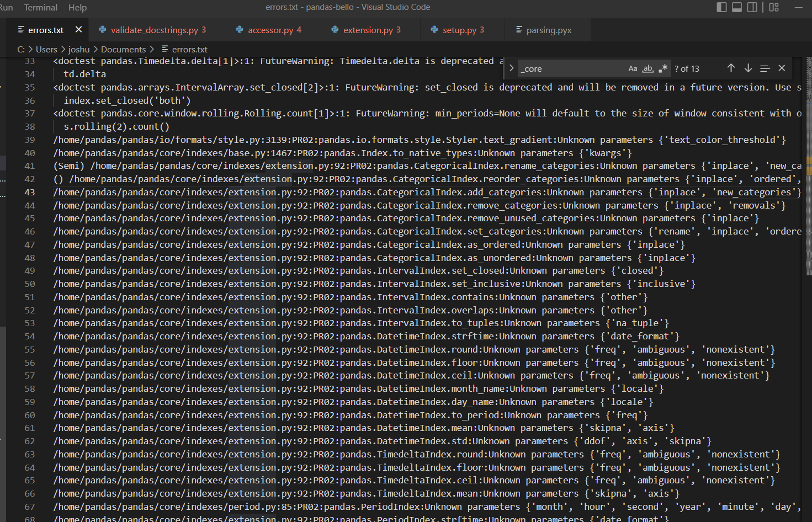Go to previous match arrow
Image resolution: width=812 pixels, height=522 pixels.
[x=731, y=68]
